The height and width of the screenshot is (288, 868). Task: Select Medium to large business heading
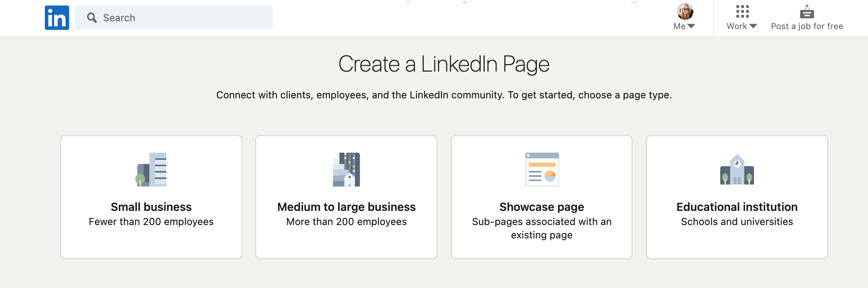(x=346, y=207)
